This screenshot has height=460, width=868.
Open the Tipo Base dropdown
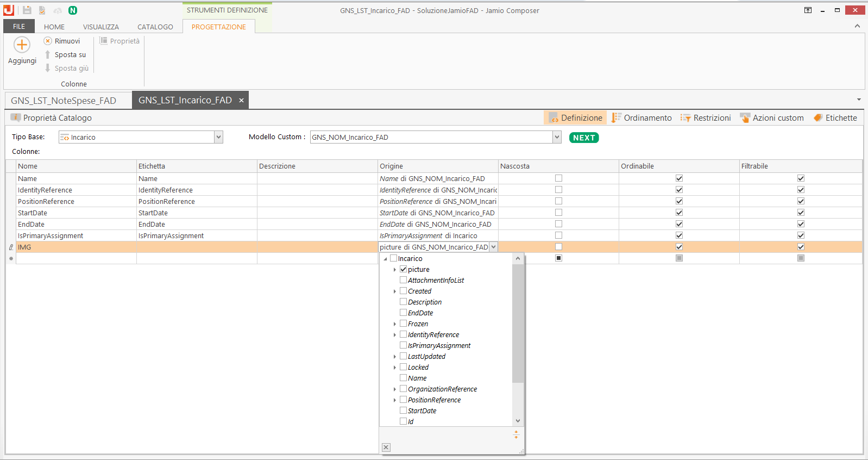(218, 137)
